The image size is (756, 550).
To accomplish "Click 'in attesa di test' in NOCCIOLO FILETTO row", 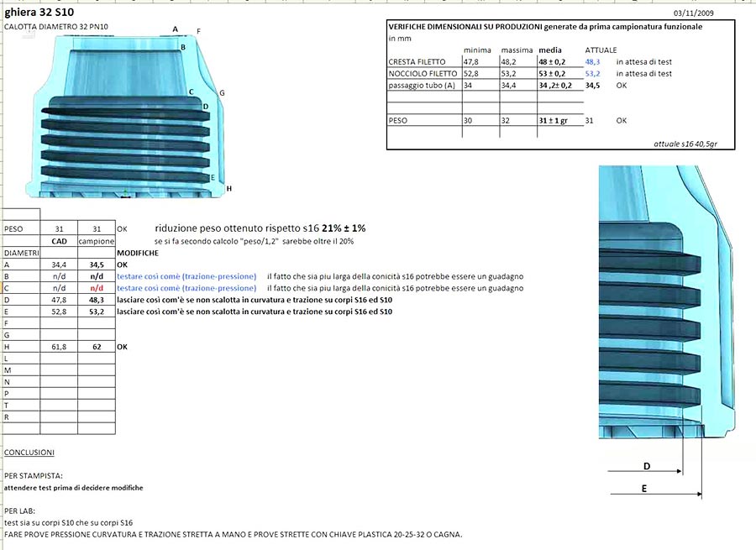I will click(643, 73).
